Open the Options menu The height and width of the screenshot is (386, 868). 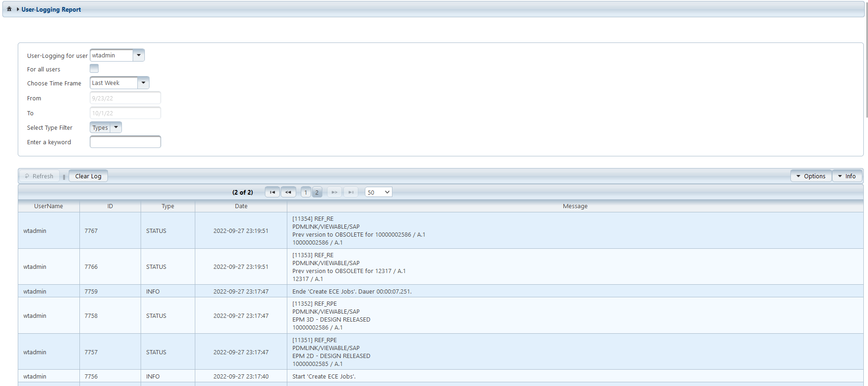[811, 176]
